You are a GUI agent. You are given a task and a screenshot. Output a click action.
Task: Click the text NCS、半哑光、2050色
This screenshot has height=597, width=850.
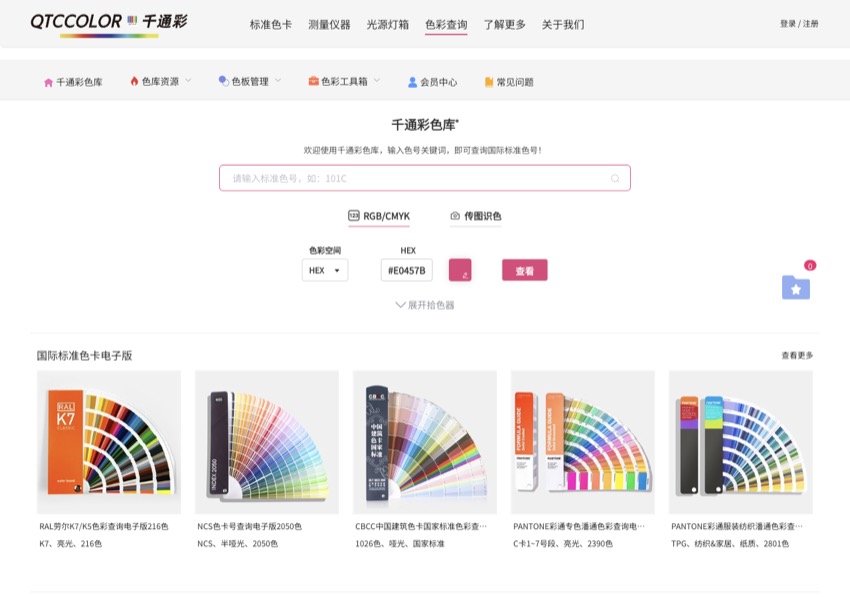pos(237,543)
